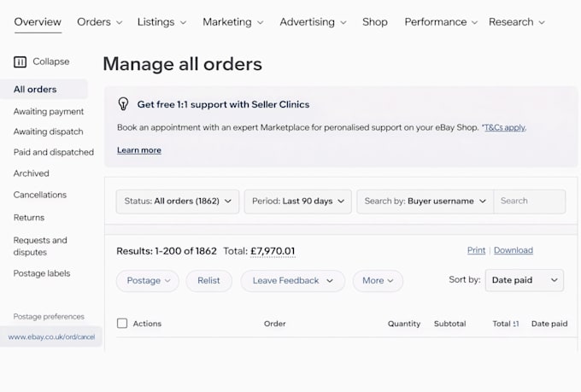This screenshot has width=581, height=392.
Task: Click the Print link
Action: [476, 250]
